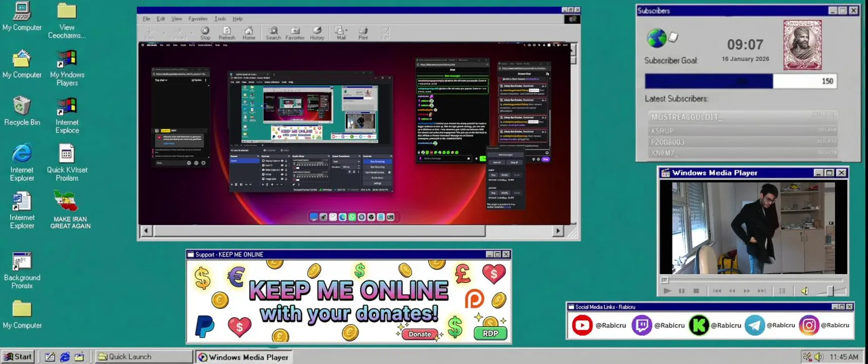Click Play in Windows Media Player

click(667, 291)
